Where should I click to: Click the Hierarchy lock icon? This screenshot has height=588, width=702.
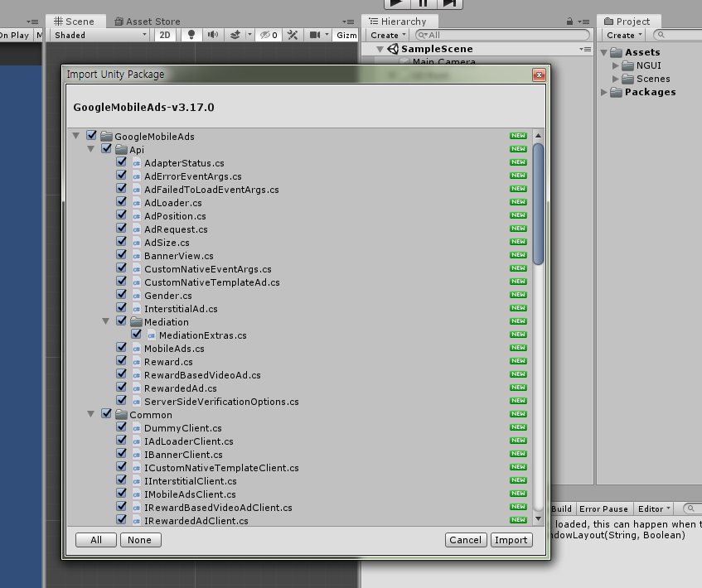pos(569,21)
